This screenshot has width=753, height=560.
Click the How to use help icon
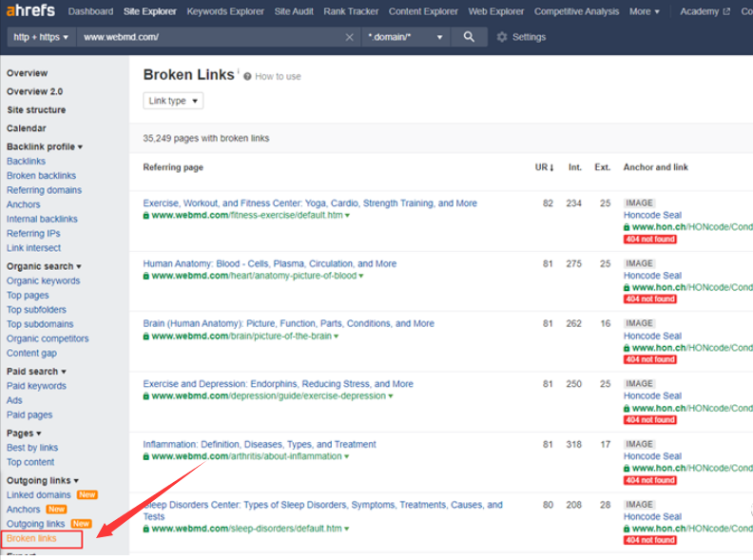click(x=247, y=77)
